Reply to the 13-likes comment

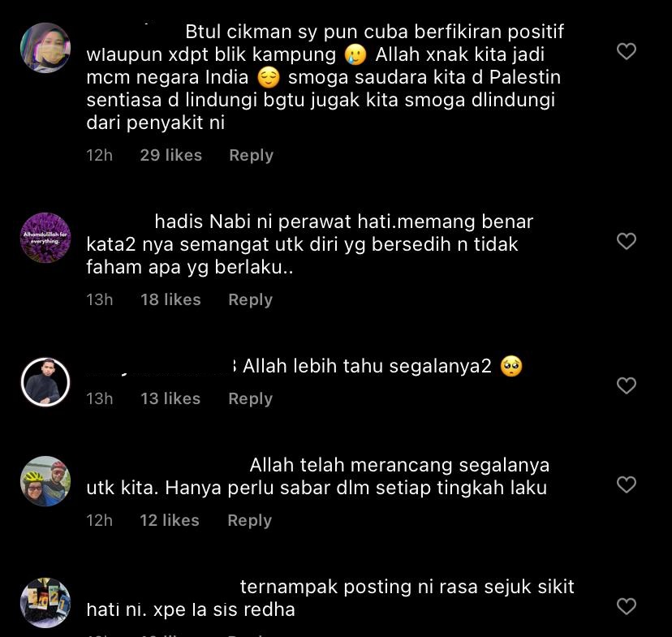click(x=250, y=398)
